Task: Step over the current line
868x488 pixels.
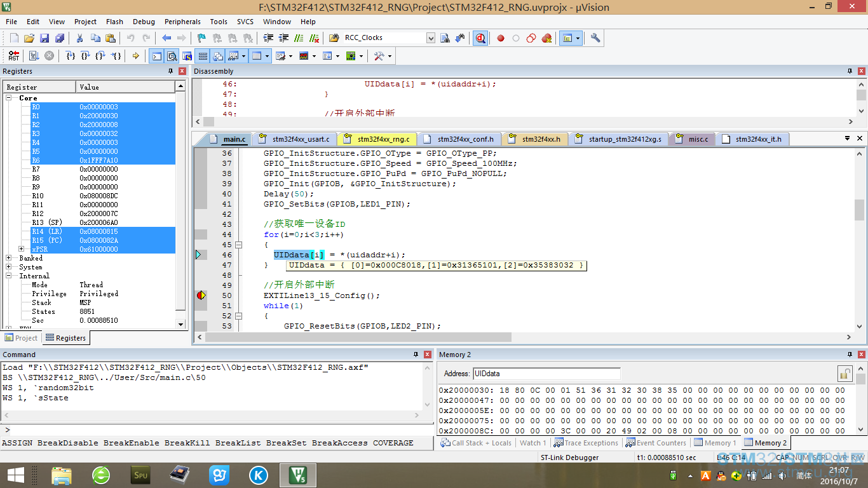Action: [86, 56]
